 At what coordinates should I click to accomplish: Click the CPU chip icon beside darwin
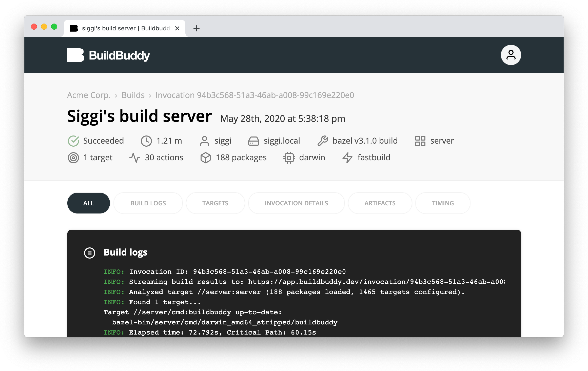(289, 158)
